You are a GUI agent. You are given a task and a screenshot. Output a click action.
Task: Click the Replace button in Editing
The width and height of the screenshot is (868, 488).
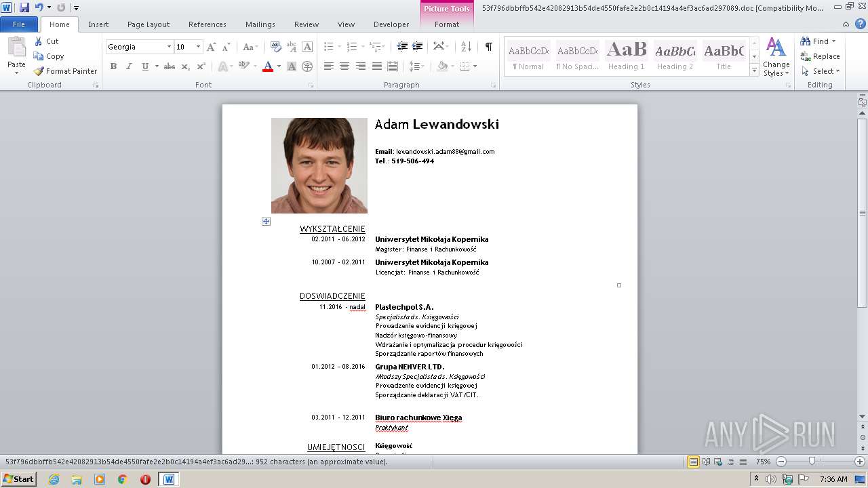pos(820,56)
